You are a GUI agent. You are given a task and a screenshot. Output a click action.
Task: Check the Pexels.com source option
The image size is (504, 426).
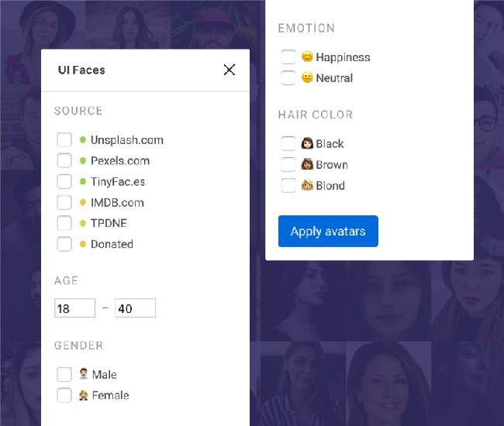pos(64,161)
